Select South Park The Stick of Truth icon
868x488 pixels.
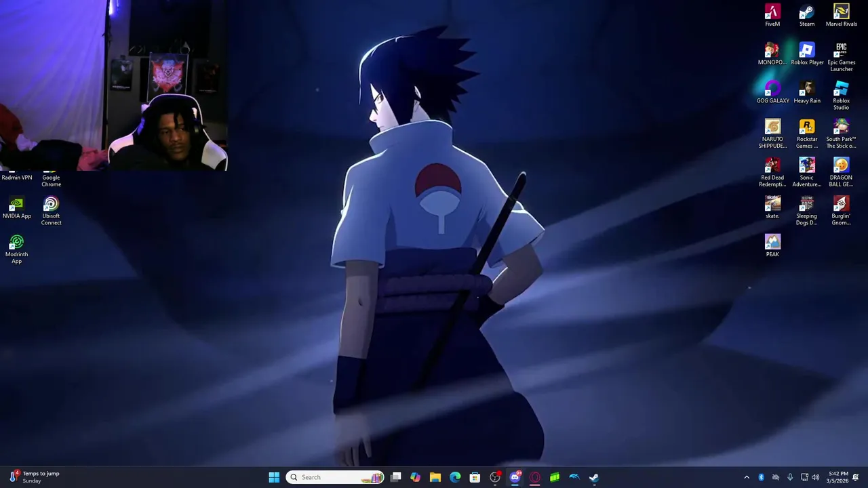point(841,134)
